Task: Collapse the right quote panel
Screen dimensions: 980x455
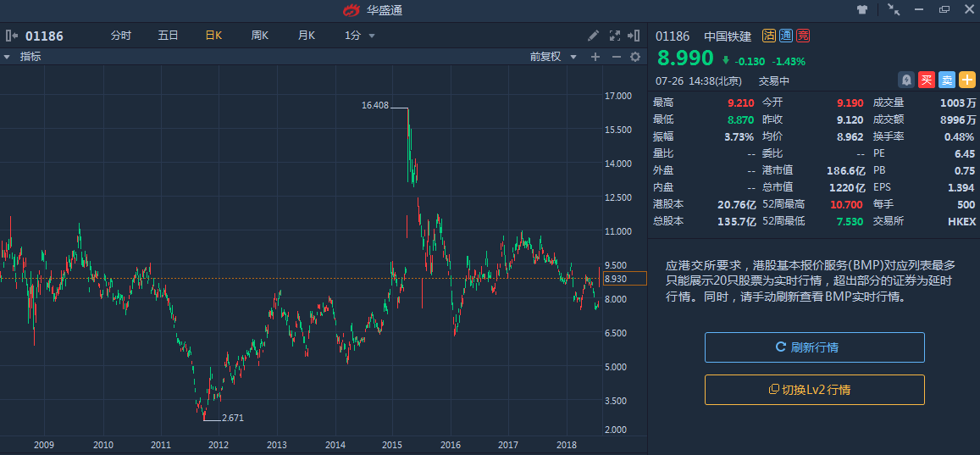Action: pos(634,36)
